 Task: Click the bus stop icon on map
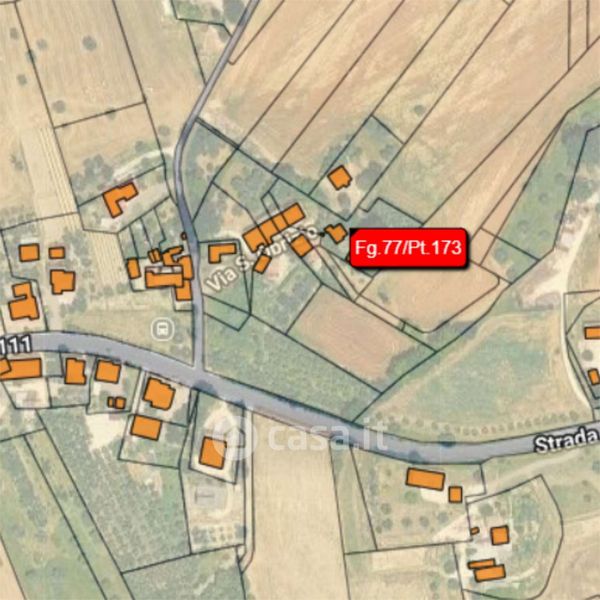pyautogui.click(x=163, y=329)
